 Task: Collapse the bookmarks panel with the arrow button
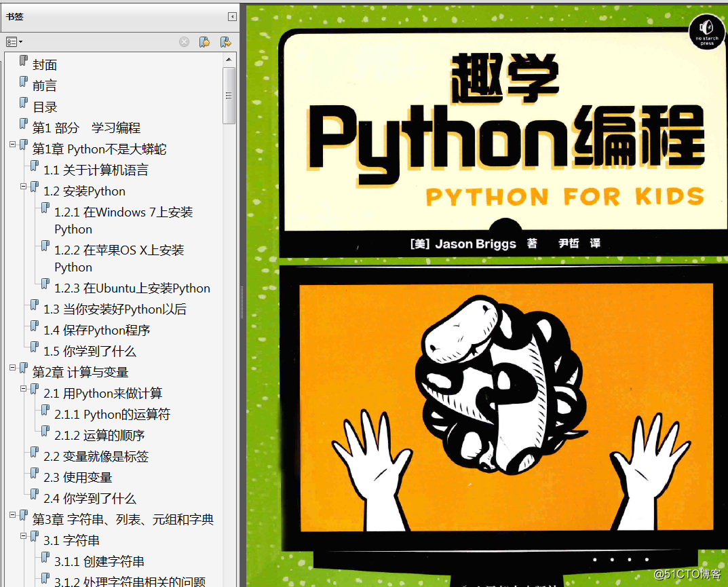pyautogui.click(x=232, y=17)
